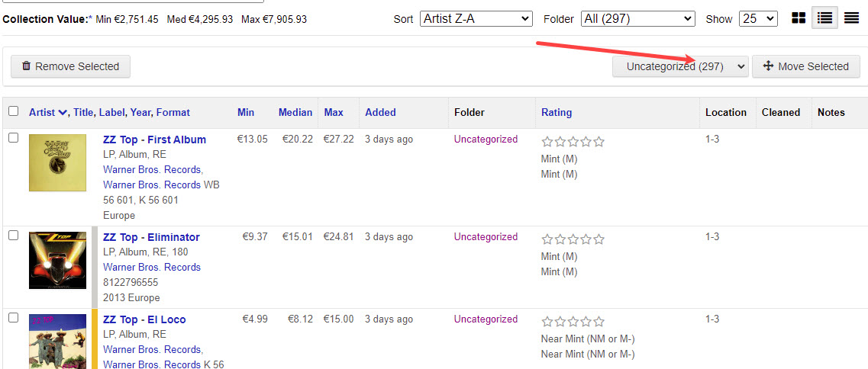Click Location 1-3 cell for El Loco
868x369 pixels.
tap(712, 319)
